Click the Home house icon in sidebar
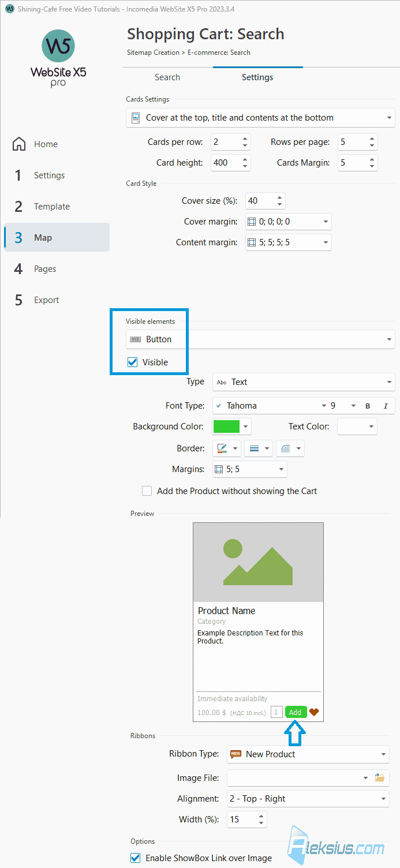The image size is (400, 868). tap(19, 144)
